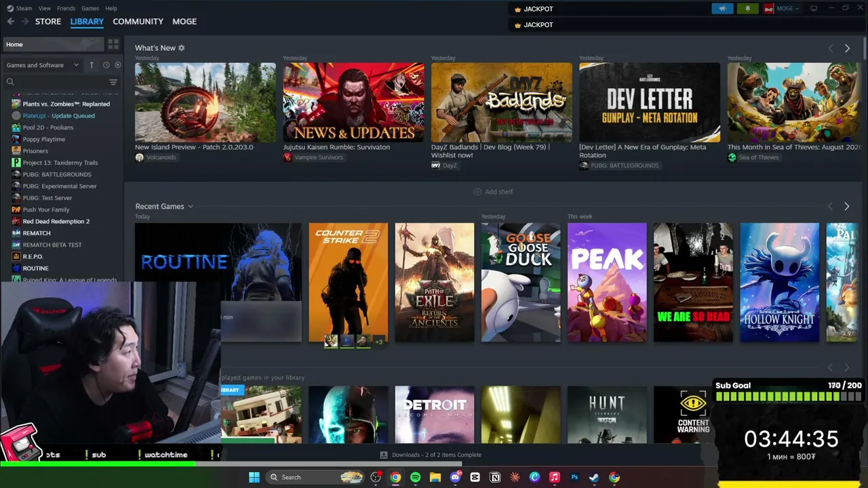
Task: Open Downloads status at the bottom
Action: (x=431, y=455)
